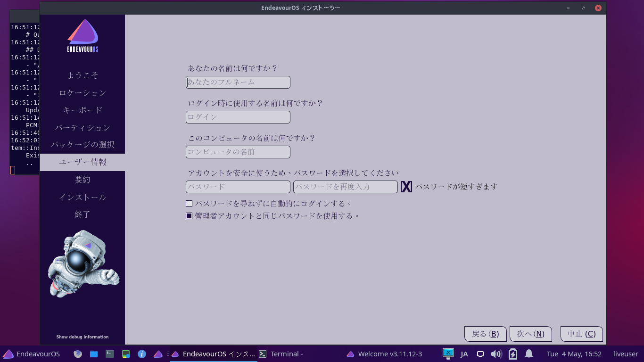Click the terminal window cursor block behind installer
This screenshot has height=362, width=644.
point(13,170)
